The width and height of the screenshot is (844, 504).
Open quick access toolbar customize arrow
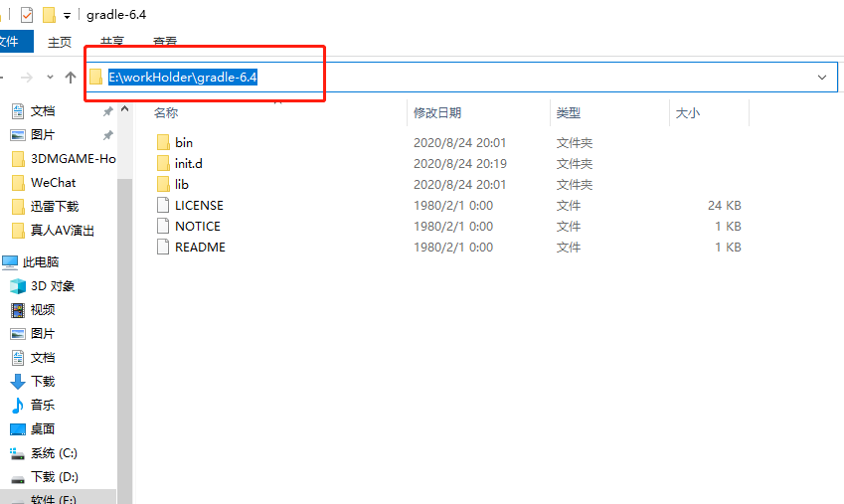click(67, 16)
